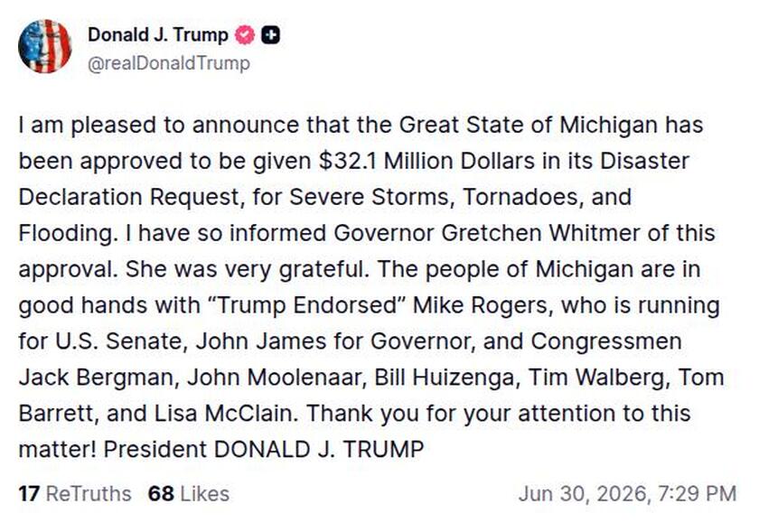Viewport: 759px width, 532px height.
Task: View the 17 ReTruths list
Action: 74,494
